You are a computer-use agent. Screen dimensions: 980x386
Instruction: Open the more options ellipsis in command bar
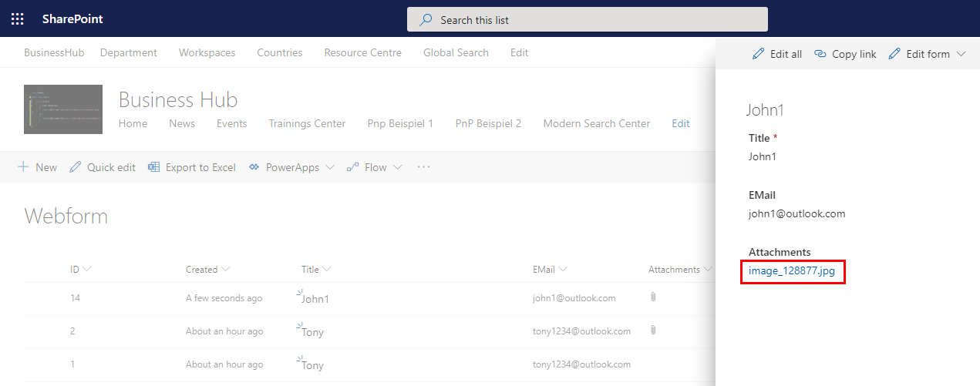tap(423, 167)
